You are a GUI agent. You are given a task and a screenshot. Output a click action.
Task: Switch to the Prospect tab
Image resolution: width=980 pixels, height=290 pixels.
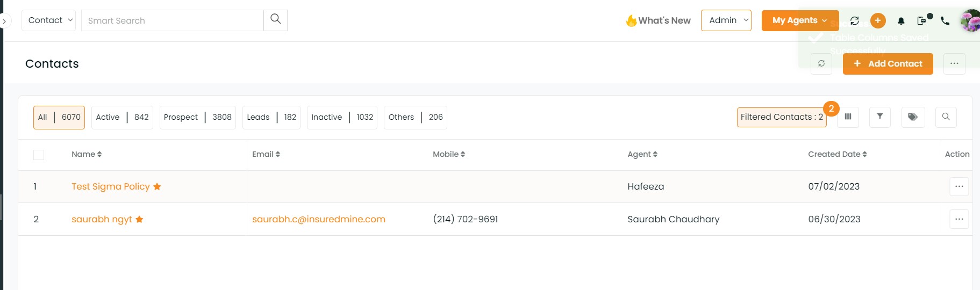tap(198, 117)
